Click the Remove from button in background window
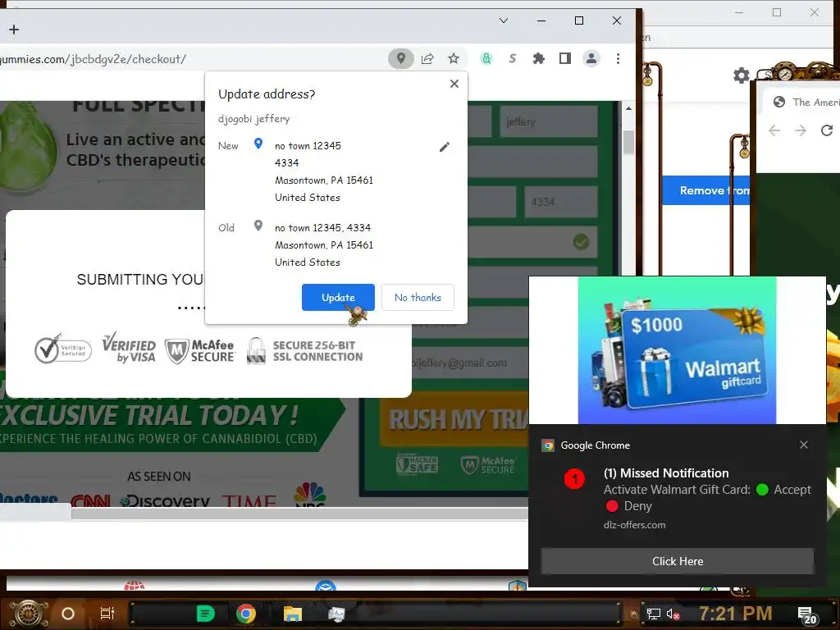The height and width of the screenshot is (630, 840). pyautogui.click(x=706, y=190)
